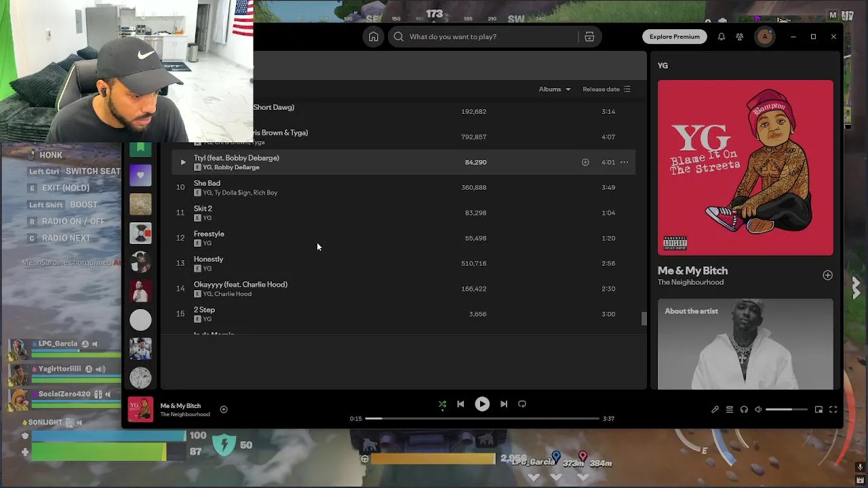
Task: Open the play Queue icon
Action: [x=730, y=409]
